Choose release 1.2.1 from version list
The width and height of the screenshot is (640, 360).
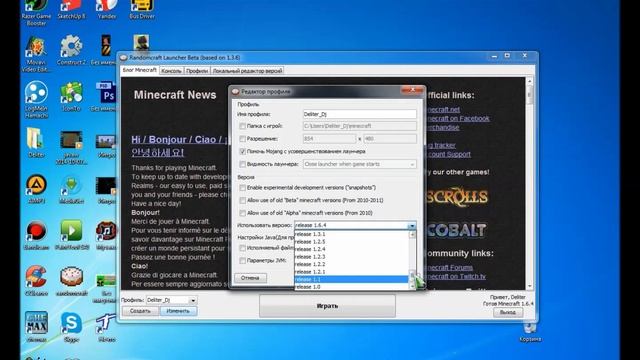click(351, 272)
